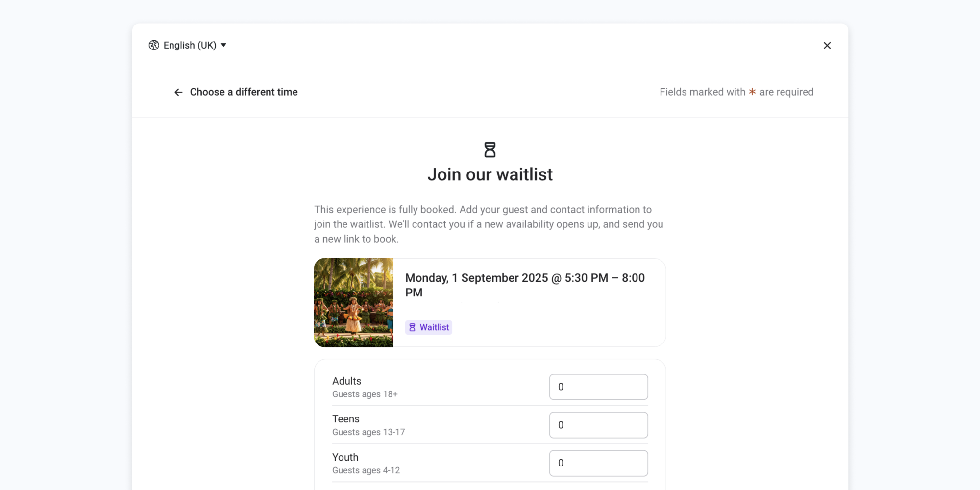Image resolution: width=980 pixels, height=490 pixels.
Task: Close the waitlist dialog with X
Action: (x=827, y=46)
